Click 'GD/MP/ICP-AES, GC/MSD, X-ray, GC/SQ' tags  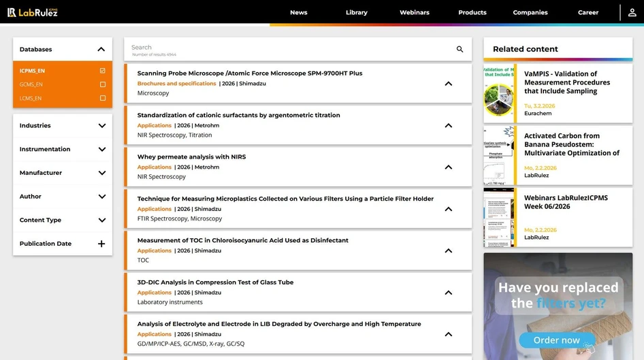click(191, 344)
